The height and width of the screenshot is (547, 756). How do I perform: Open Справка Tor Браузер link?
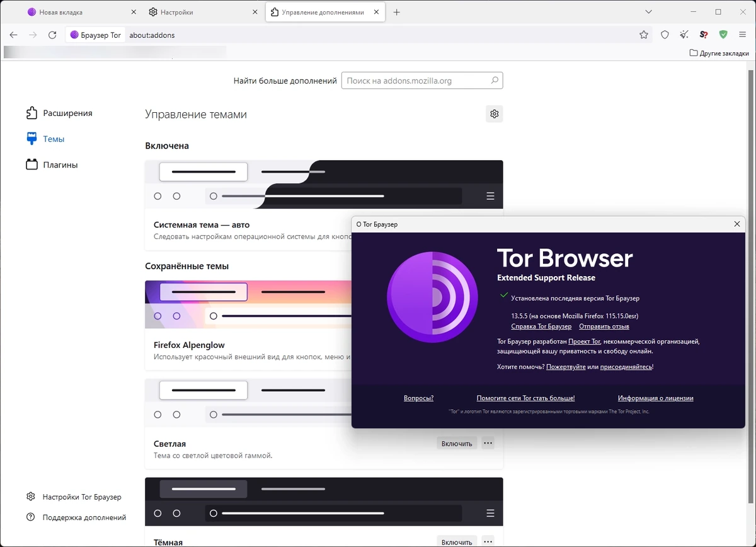click(541, 326)
